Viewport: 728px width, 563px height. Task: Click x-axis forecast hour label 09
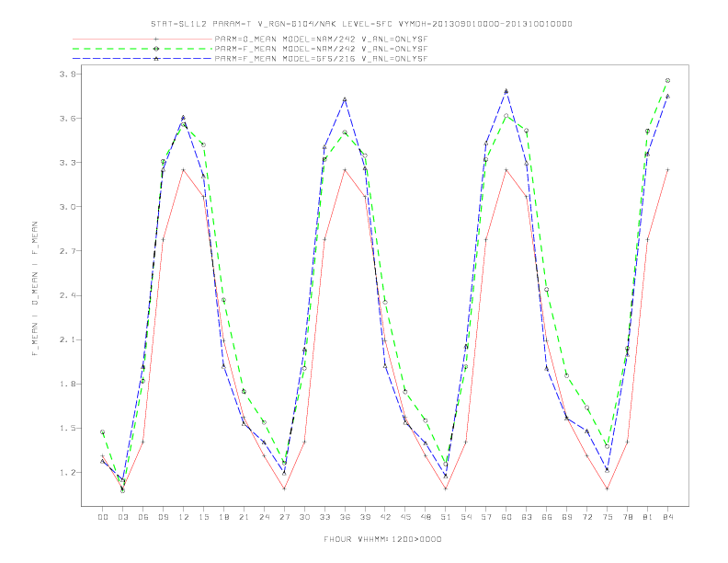tap(163, 517)
